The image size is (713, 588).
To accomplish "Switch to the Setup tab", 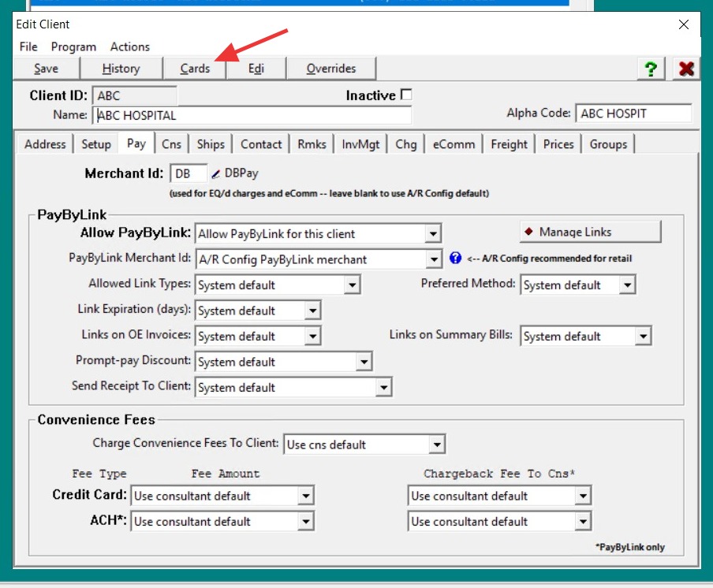I will click(x=96, y=144).
